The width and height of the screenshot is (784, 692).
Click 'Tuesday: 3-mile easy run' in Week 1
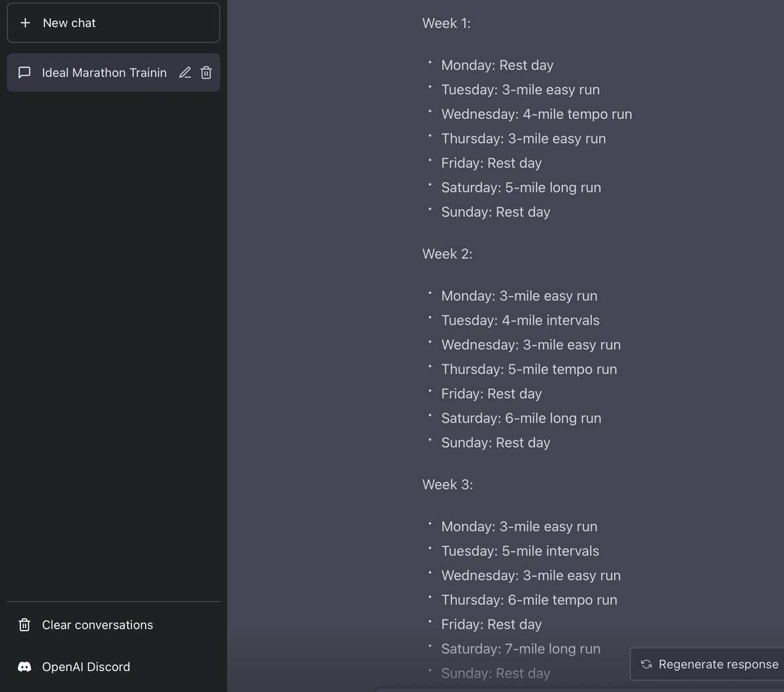click(x=520, y=90)
